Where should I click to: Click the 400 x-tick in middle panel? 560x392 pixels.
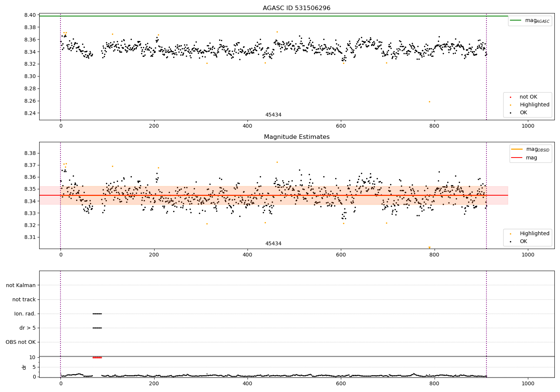(248, 255)
